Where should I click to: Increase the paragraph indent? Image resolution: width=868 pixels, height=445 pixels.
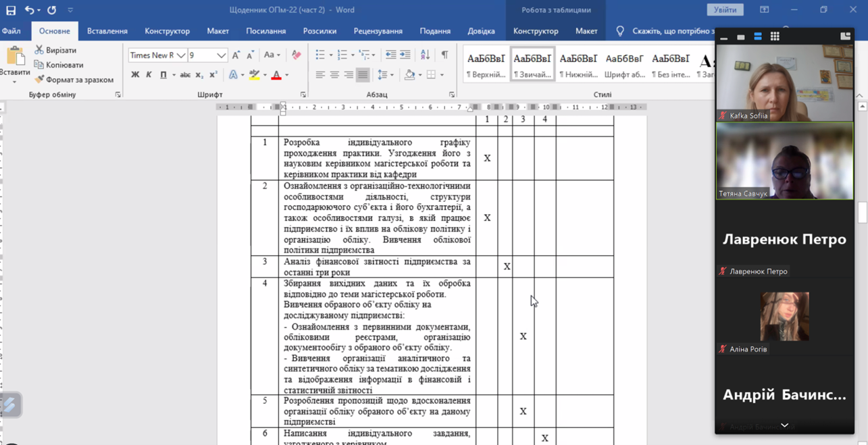405,55
